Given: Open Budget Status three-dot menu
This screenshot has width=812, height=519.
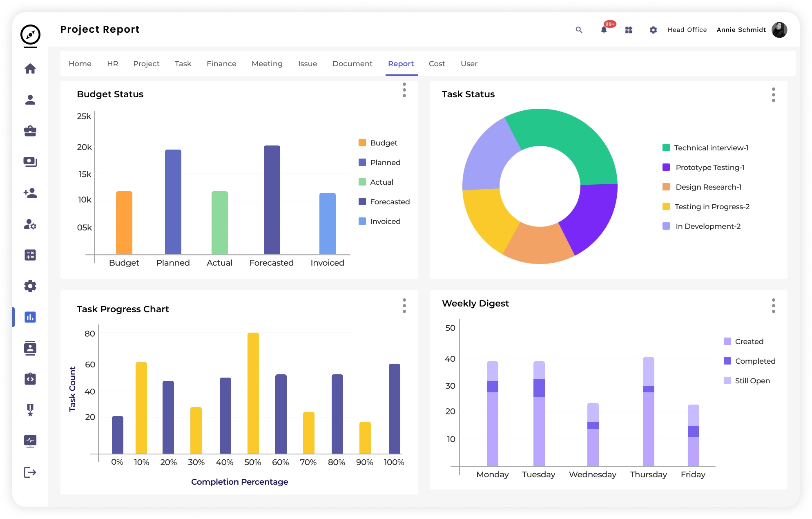Looking at the screenshot, I should pyautogui.click(x=404, y=90).
